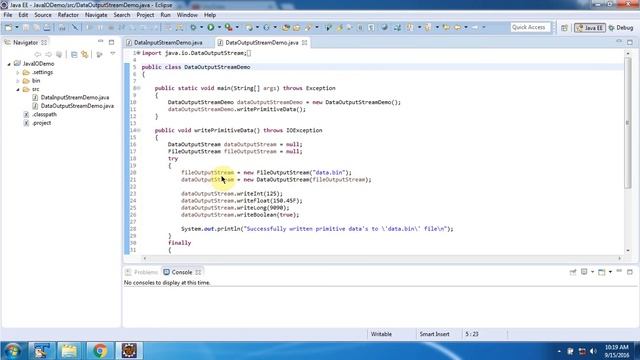Click the Open Type icon
The height and width of the screenshot is (360, 640).
(x=286, y=27)
